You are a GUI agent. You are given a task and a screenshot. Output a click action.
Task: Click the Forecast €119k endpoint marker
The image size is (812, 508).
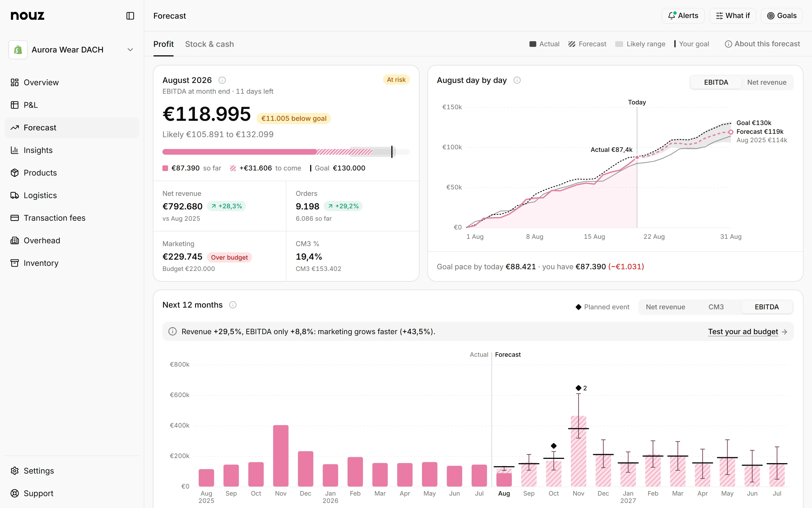731,132
